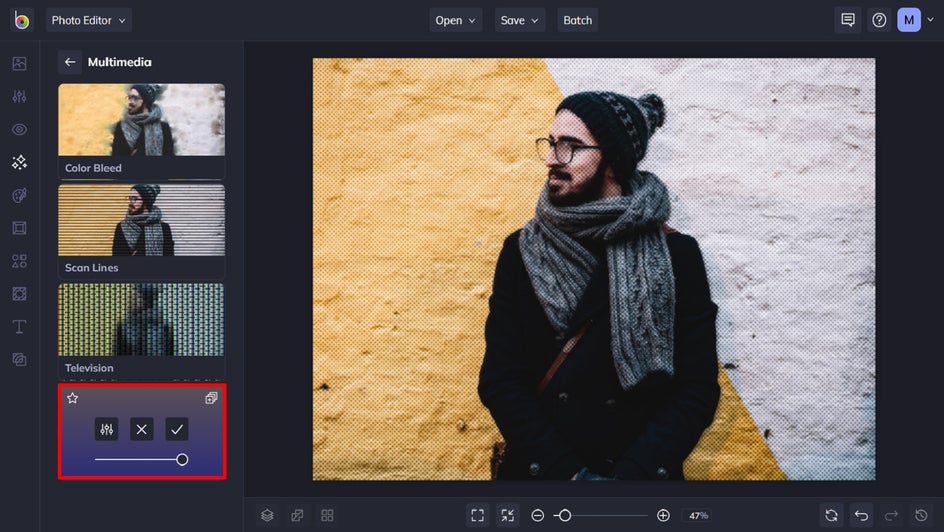This screenshot has width=944, height=532.
Task: Open the Graphics shapes sidebar icon
Action: click(19, 261)
